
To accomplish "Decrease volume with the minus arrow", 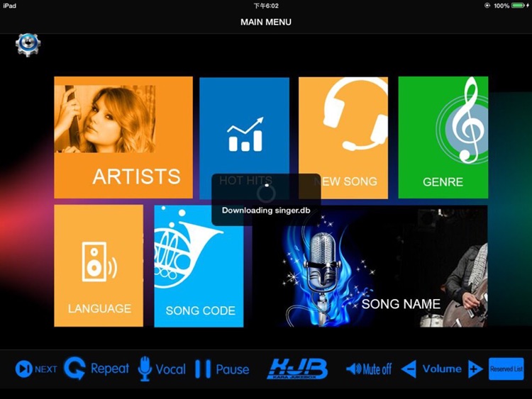I will tap(409, 369).
